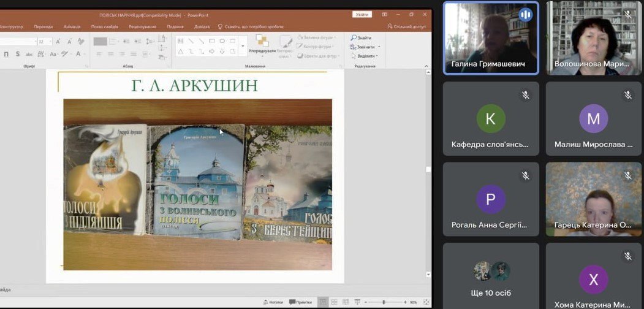Click Decrease Font Size icon
This screenshot has width=644, height=309.
coord(69,42)
